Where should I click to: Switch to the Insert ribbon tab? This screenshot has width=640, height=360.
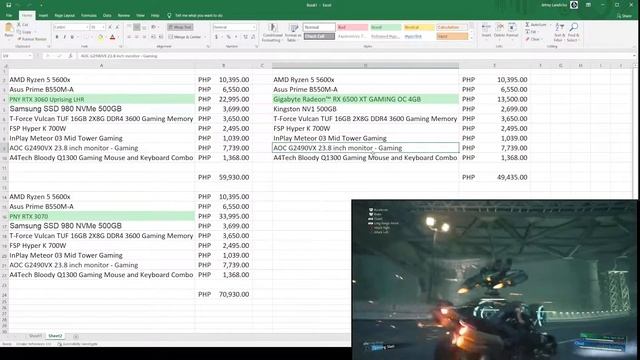pos(43,16)
